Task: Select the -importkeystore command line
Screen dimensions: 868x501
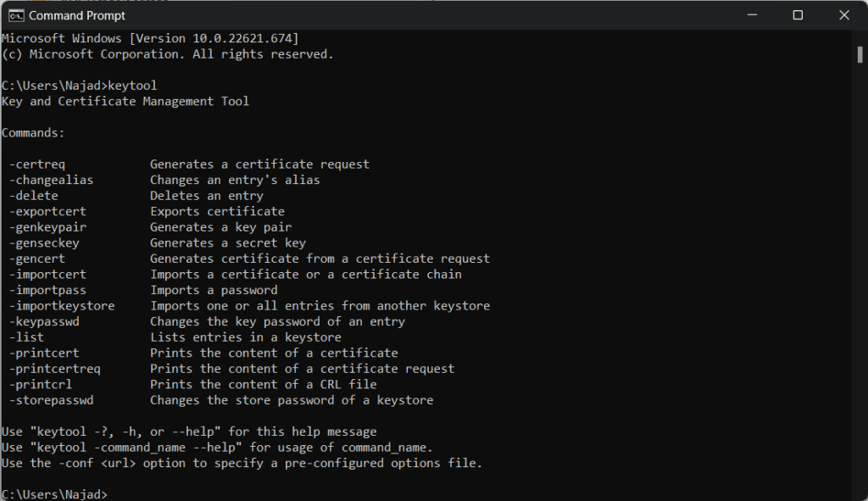Action: point(58,305)
